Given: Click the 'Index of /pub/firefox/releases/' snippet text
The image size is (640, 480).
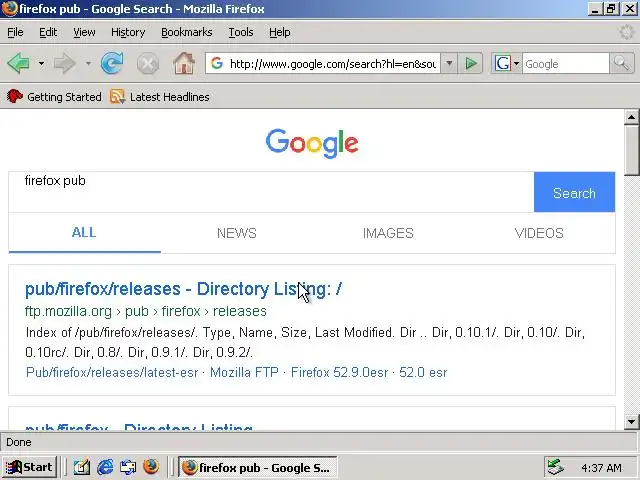Looking at the screenshot, I should pos(111,332).
